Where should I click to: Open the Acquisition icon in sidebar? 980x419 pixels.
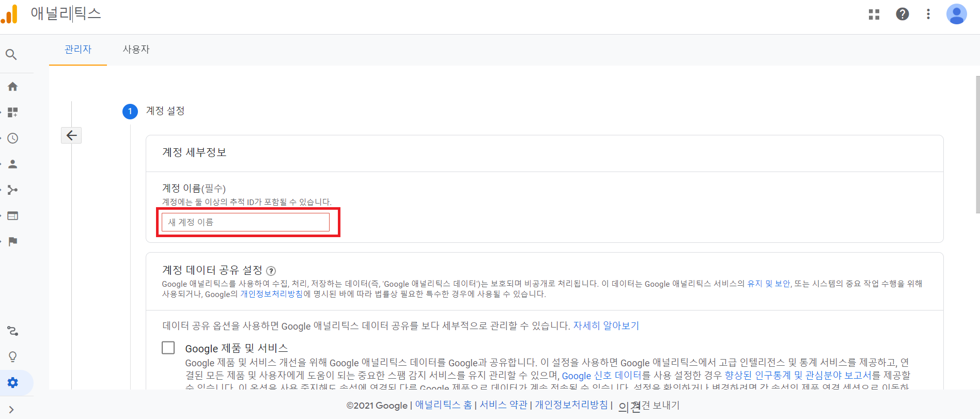coord(13,190)
